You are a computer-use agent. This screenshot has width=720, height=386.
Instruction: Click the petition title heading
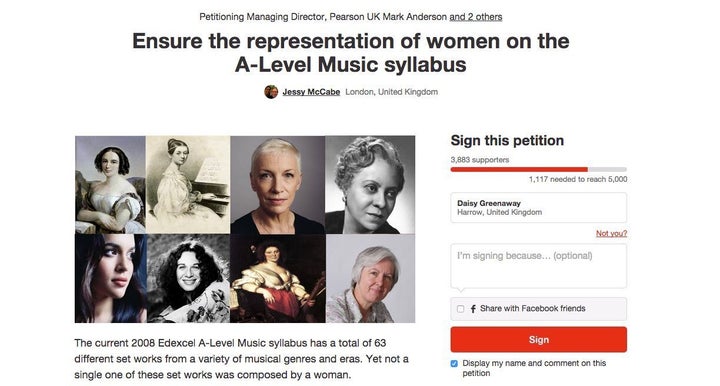(351, 52)
